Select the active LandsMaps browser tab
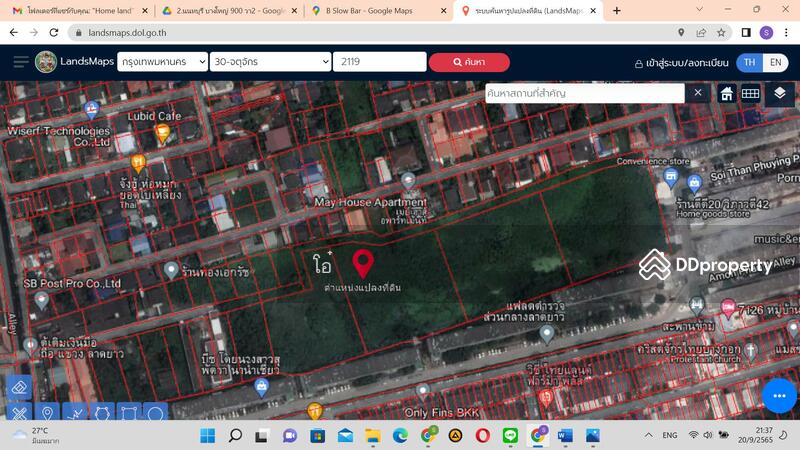This screenshot has width=800, height=450. tap(528, 11)
